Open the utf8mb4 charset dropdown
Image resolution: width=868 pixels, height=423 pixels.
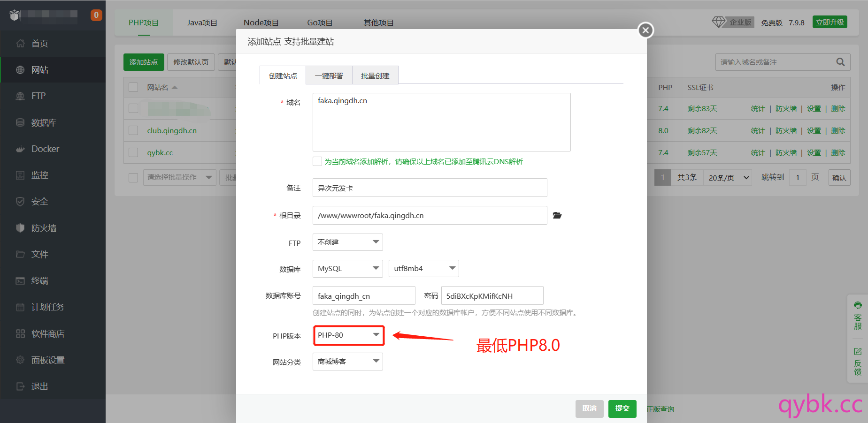pos(423,269)
